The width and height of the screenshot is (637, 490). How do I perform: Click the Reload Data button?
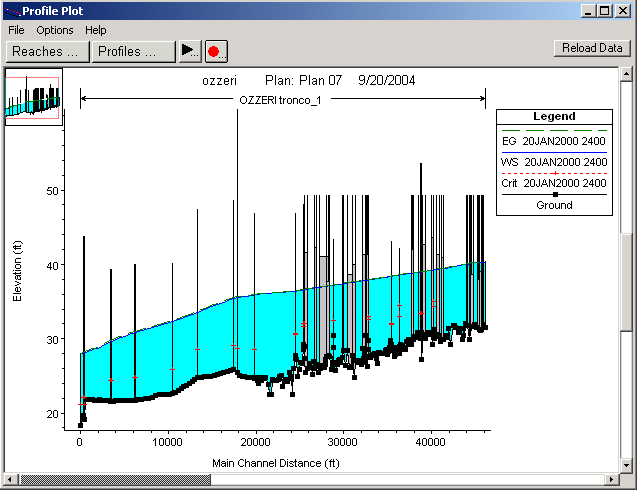[x=592, y=48]
